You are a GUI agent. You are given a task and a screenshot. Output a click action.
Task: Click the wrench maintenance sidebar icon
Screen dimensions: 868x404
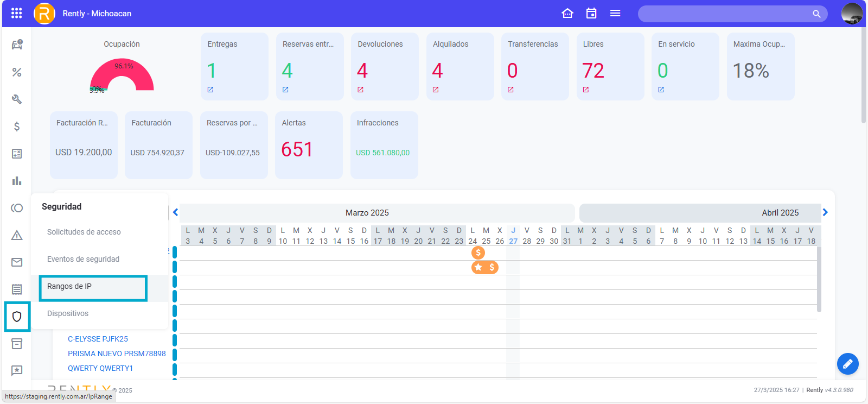tap(17, 99)
